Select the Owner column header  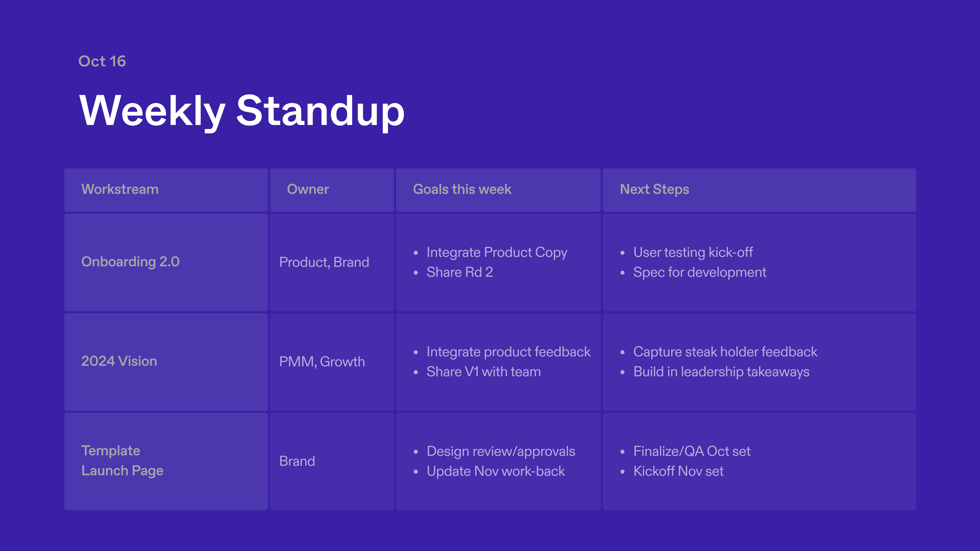point(308,189)
